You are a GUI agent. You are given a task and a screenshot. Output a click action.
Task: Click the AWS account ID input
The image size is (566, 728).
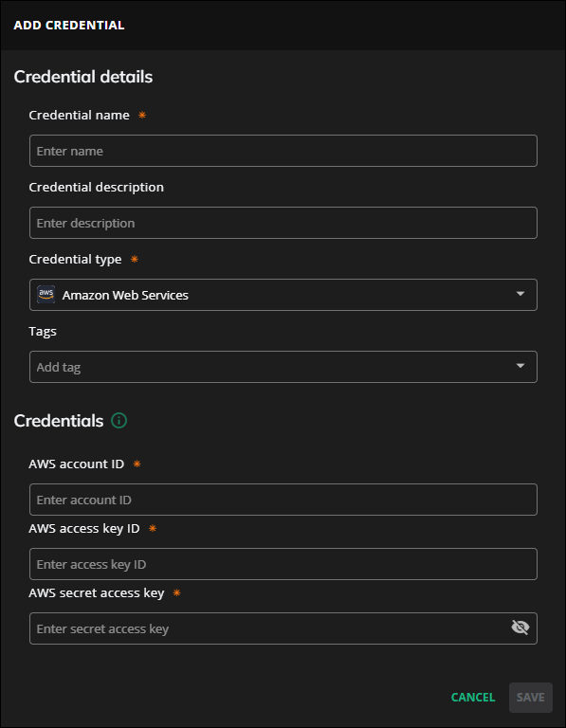283,500
